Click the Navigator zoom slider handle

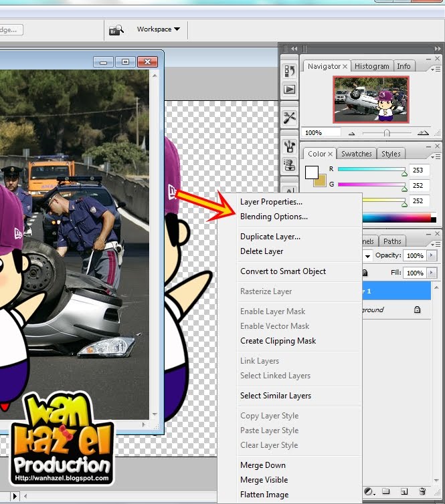click(x=387, y=133)
